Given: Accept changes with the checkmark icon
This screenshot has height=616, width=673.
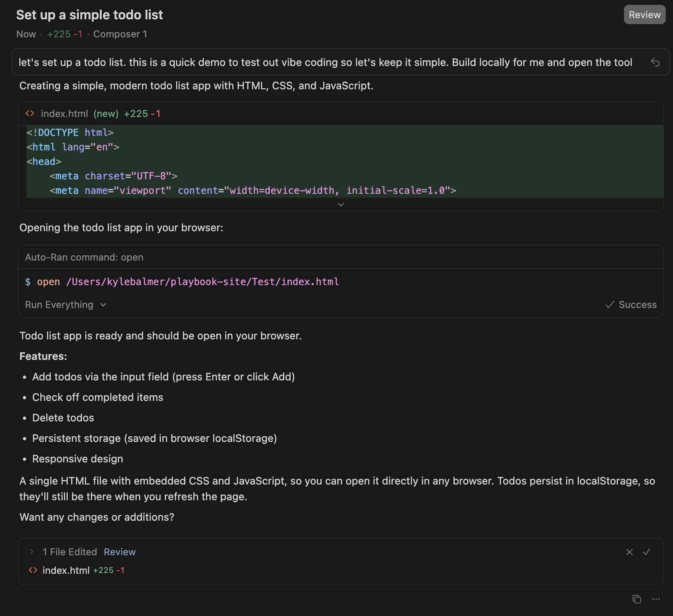Looking at the screenshot, I should click(x=646, y=552).
